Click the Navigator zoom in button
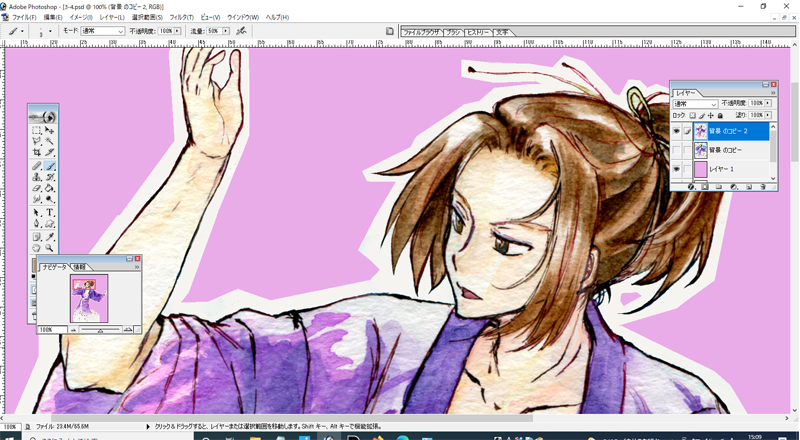This screenshot has width=800, height=440. [128, 330]
